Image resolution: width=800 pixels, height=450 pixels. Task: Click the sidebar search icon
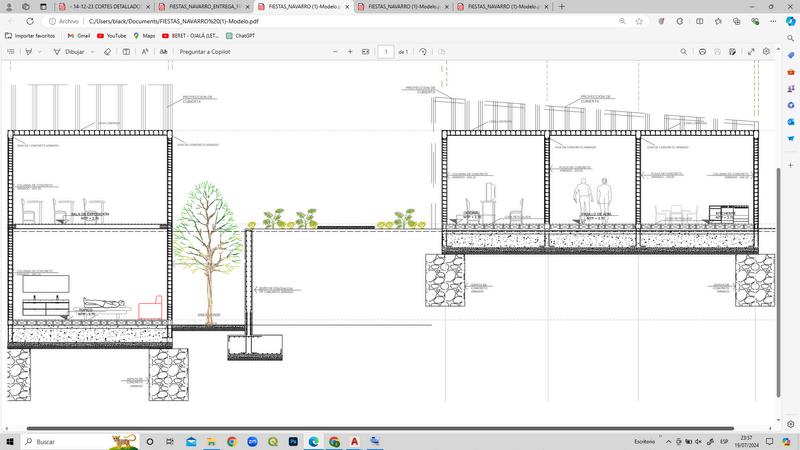(x=791, y=38)
